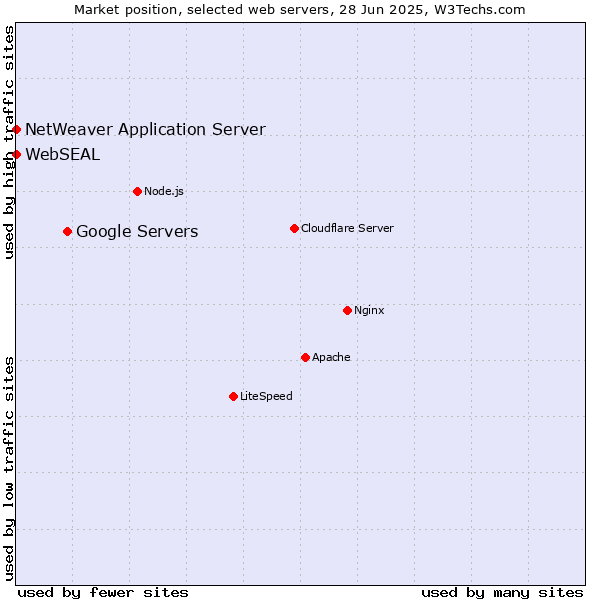Click the 'Nginx' text label
Screen dimensions: 600x600
[369, 310]
